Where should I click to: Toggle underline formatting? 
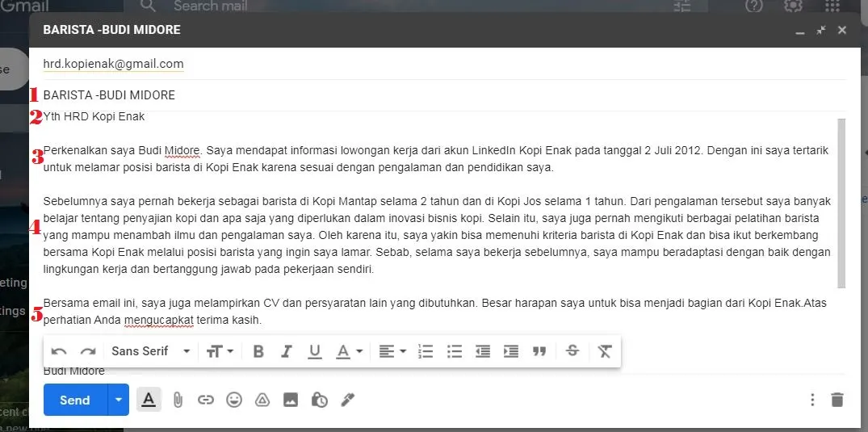coord(315,352)
